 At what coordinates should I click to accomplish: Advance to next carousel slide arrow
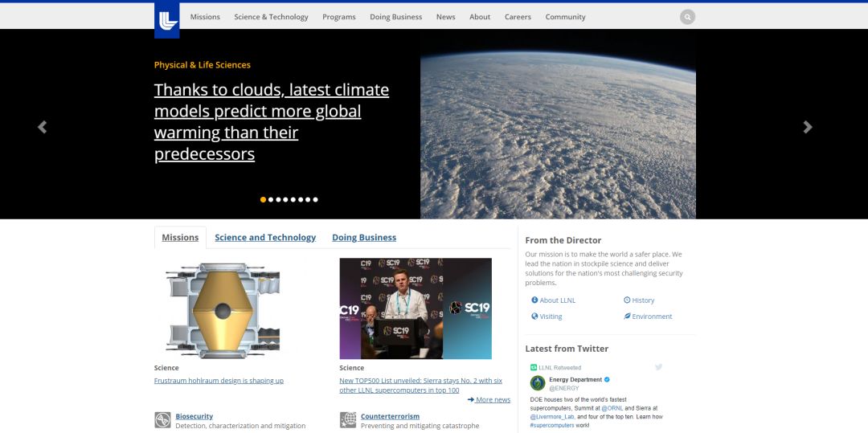(x=808, y=127)
